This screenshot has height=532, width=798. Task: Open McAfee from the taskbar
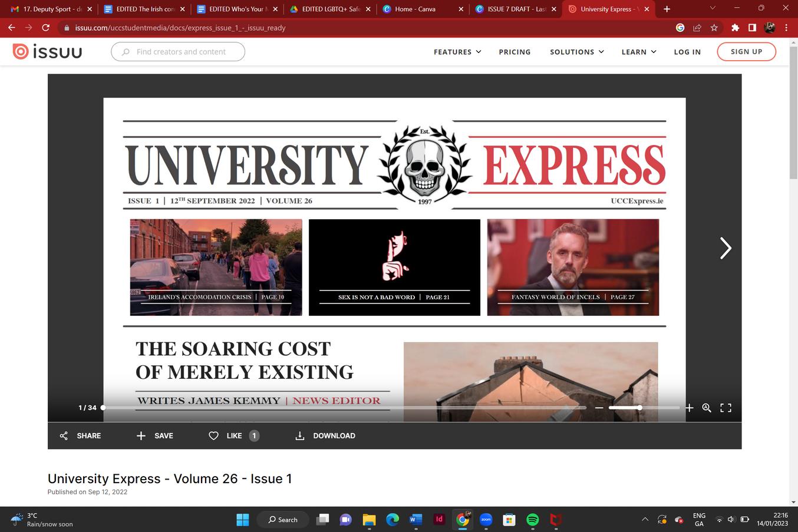tap(555, 519)
